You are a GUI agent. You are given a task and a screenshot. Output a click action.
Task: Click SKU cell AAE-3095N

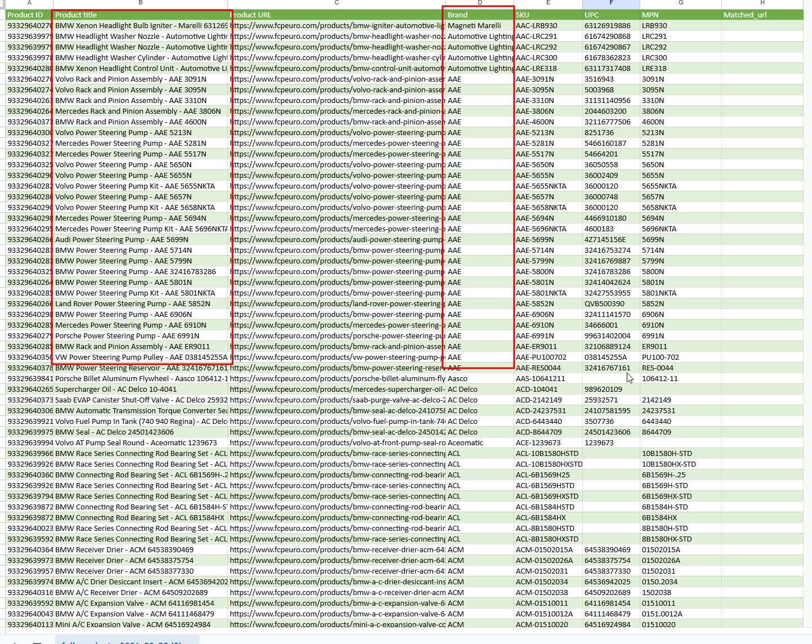pos(548,90)
